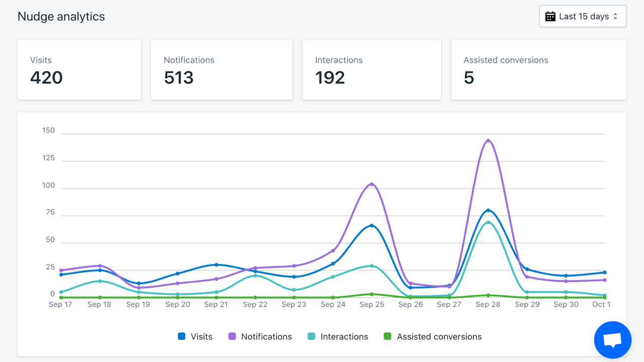Open the Last 15 days date range
Image resolution: width=644 pixels, height=362 pixels.
coord(583,17)
